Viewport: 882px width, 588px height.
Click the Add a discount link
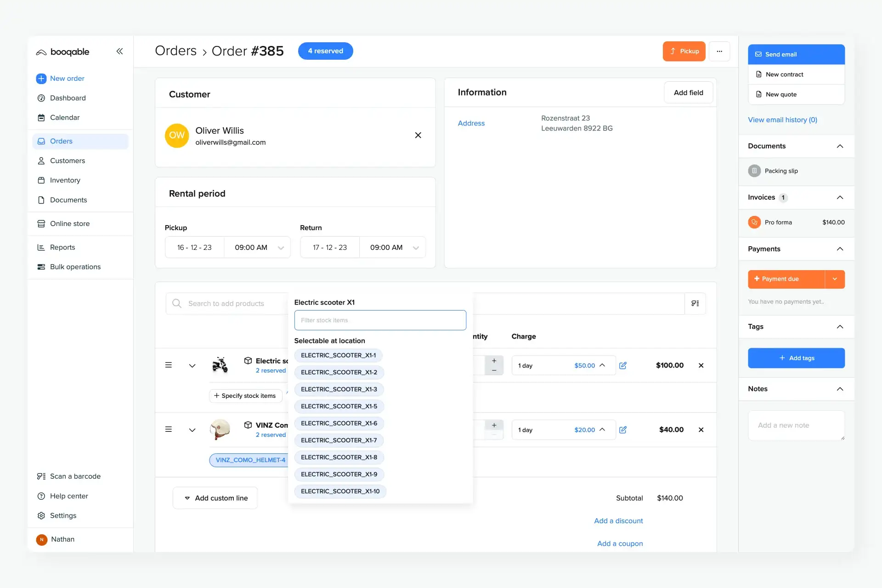click(618, 521)
